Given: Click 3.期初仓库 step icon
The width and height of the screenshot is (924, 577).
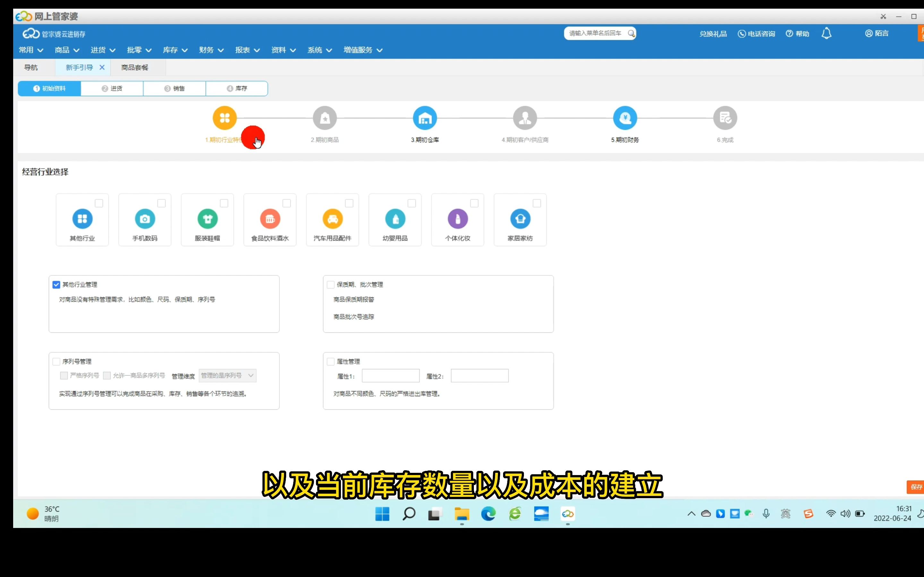Looking at the screenshot, I should tap(424, 118).
